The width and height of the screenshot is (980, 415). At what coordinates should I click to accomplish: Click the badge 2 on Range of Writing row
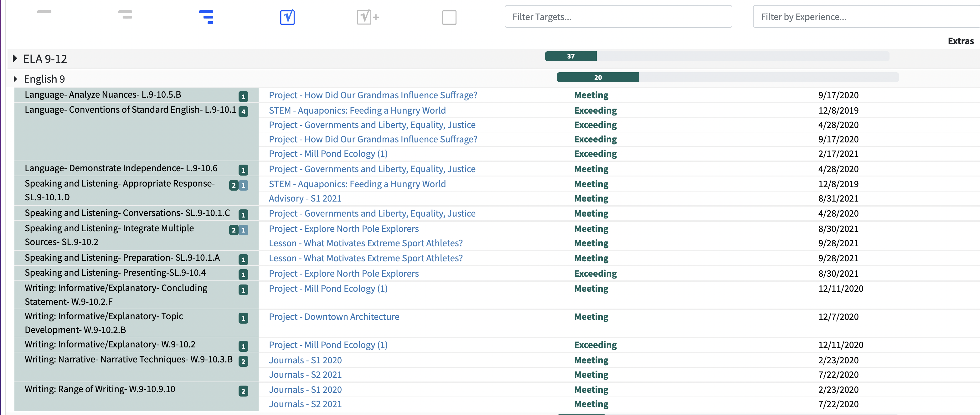click(x=244, y=391)
